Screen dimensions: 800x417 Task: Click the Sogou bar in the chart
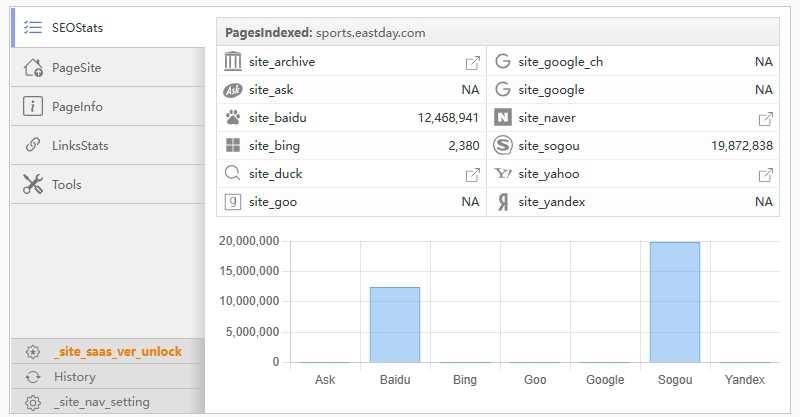click(675, 302)
